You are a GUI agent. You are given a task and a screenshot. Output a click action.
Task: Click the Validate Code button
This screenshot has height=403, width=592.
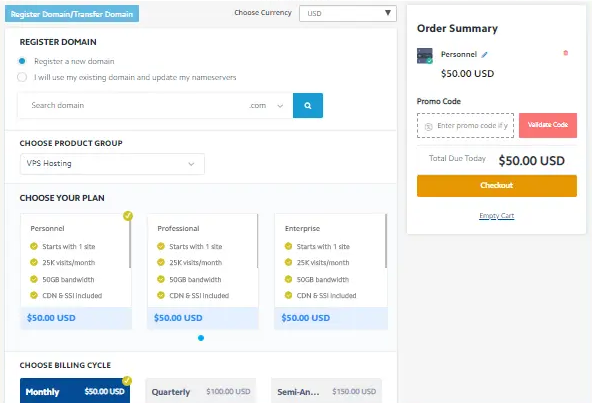pos(548,125)
